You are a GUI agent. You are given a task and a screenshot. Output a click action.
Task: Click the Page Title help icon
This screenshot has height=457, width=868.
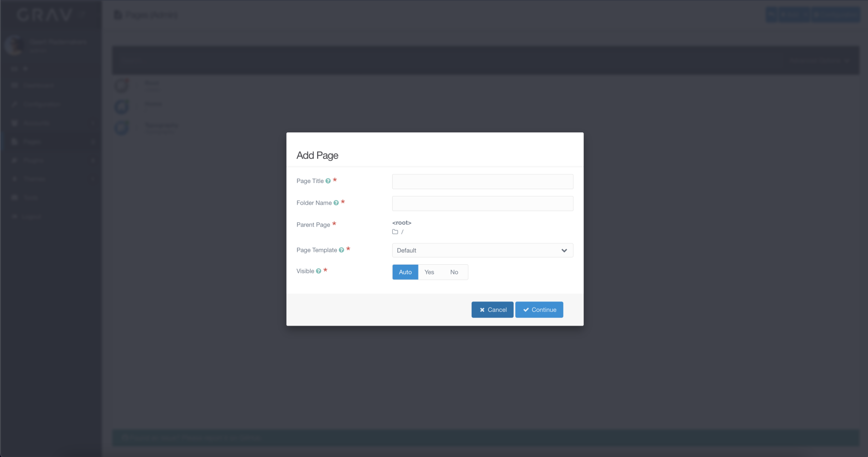pyautogui.click(x=328, y=181)
